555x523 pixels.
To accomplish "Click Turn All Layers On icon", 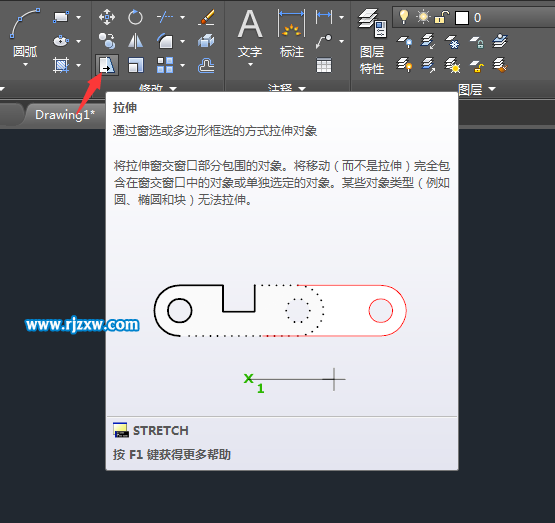I will tap(405, 65).
